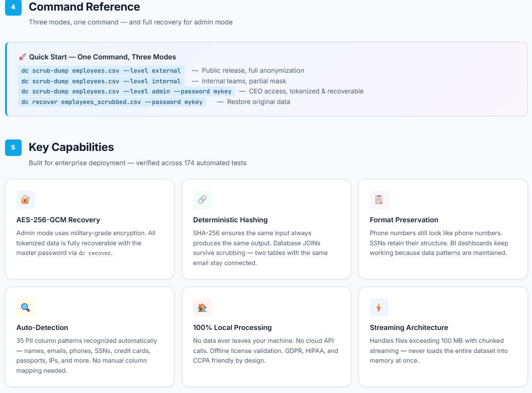The width and height of the screenshot is (532, 393).
Task: Click the chain link icon on Deterministic Hashing card
Action: [202, 200]
